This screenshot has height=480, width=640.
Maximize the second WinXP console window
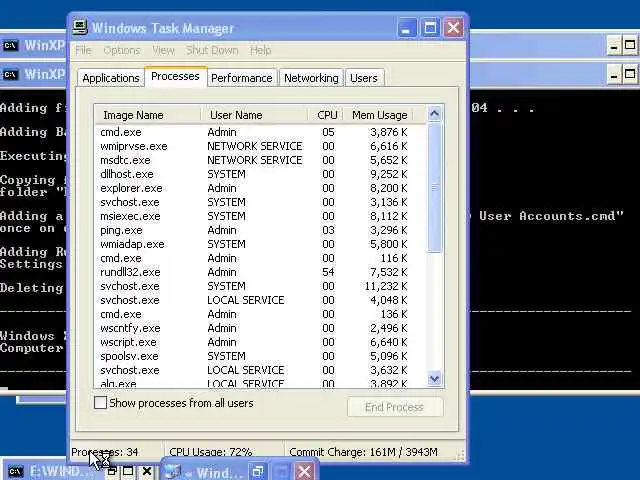point(630,75)
